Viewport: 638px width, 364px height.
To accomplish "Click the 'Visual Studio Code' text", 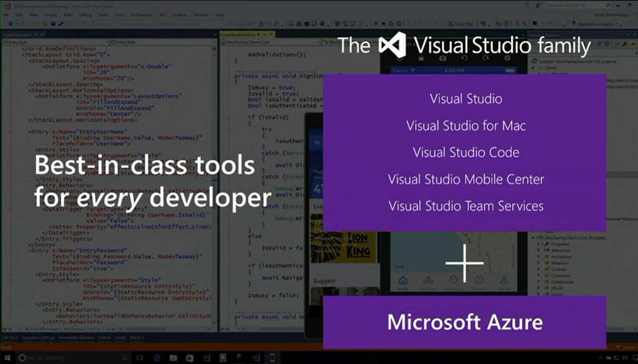I will pos(466,152).
